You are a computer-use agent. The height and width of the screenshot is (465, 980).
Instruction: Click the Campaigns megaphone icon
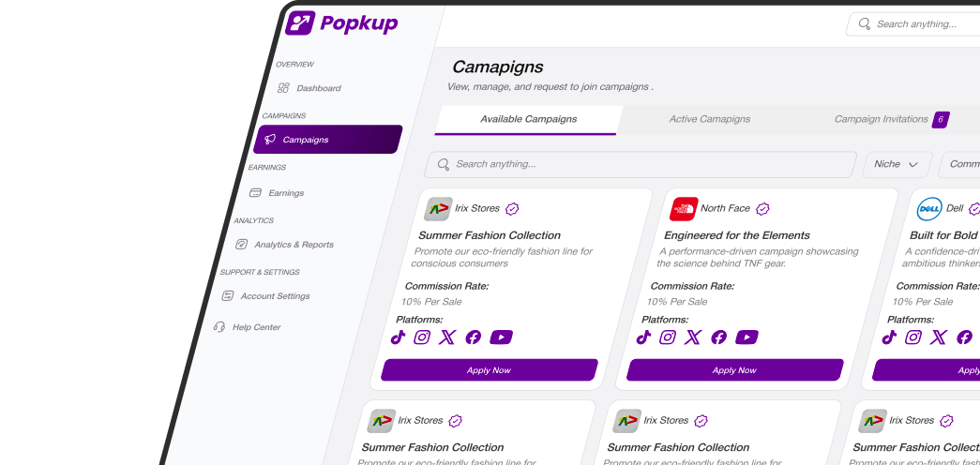coord(270,140)
